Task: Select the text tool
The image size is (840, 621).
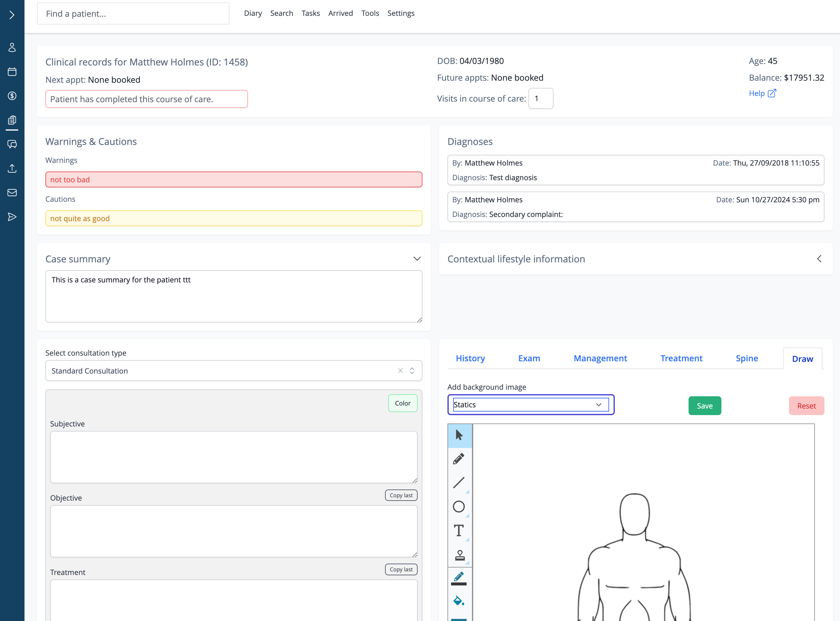Action: point(459,530)
